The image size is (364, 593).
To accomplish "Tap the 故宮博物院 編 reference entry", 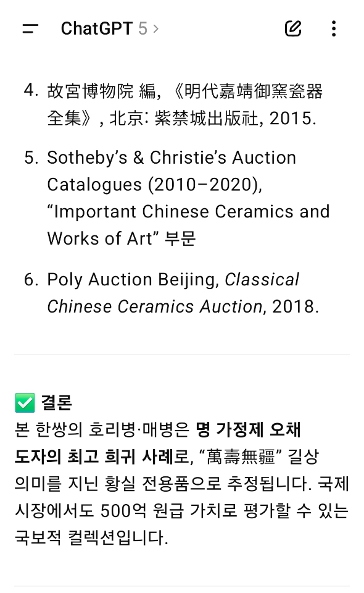I will click(101, 91).
